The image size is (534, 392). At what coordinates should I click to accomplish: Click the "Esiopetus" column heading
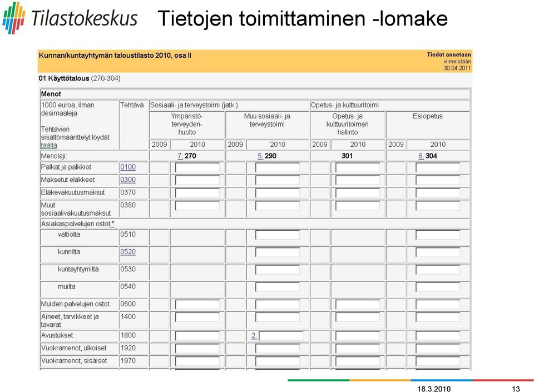point(427,116)
